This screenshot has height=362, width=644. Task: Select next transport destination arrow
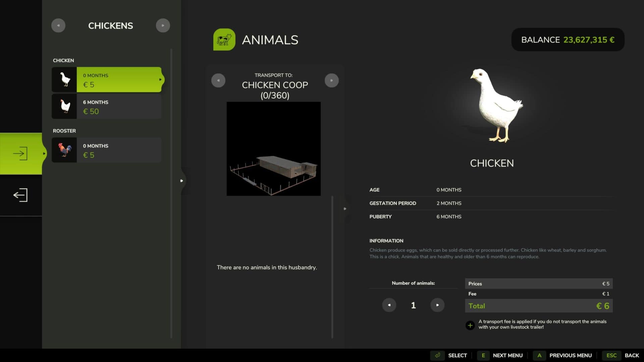(332, 80)
